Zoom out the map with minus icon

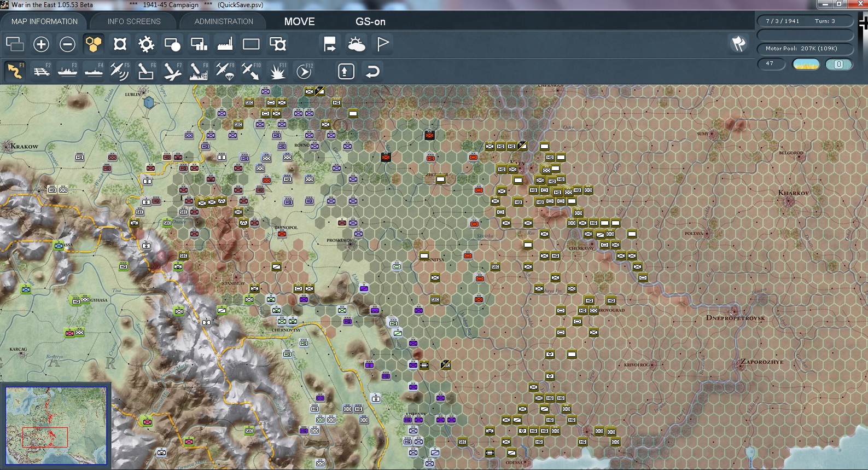click(x=67, y=44)
